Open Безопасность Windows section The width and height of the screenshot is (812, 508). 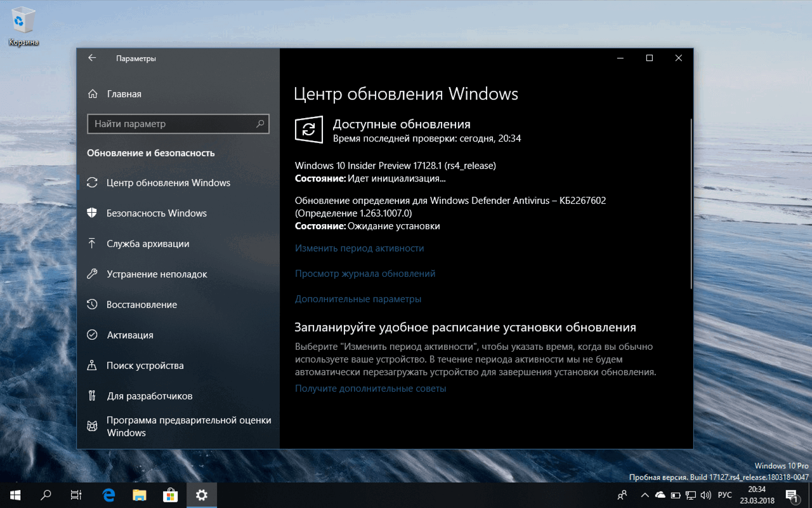[x=178, y=213]
